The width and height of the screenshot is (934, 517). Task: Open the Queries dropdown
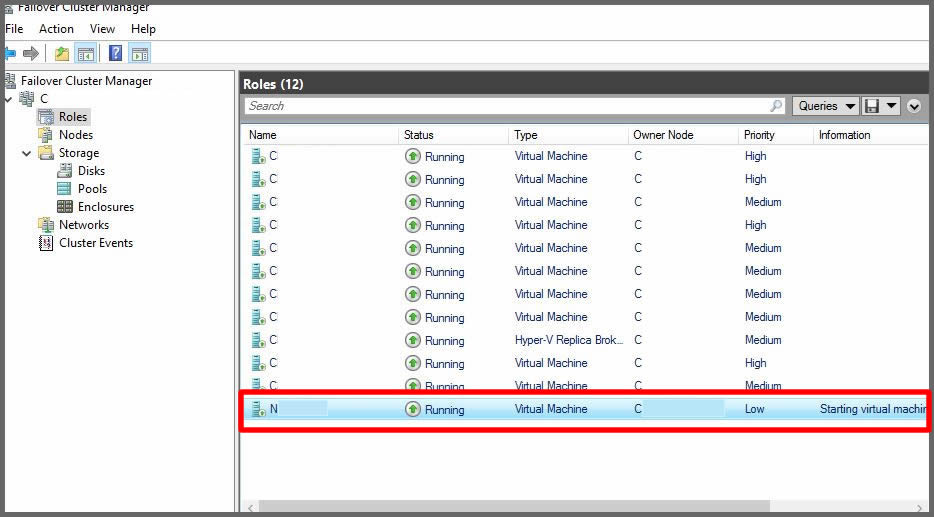coord(825,106)
